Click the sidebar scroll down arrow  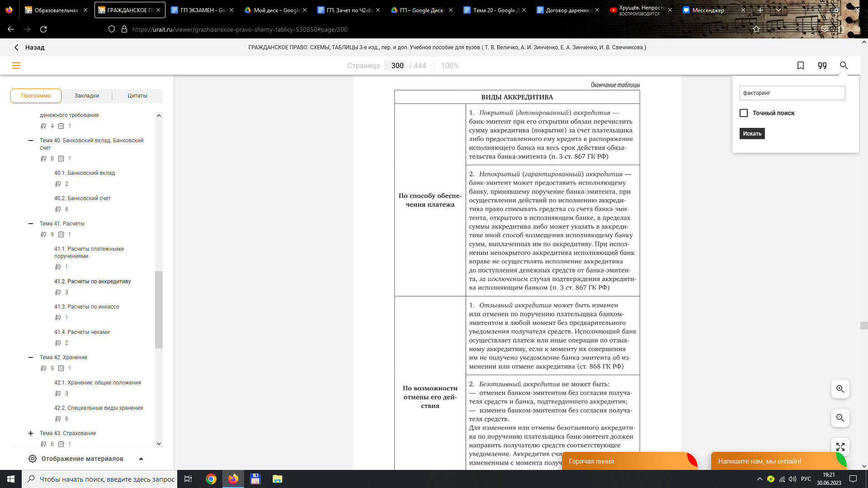coord(159,444)
